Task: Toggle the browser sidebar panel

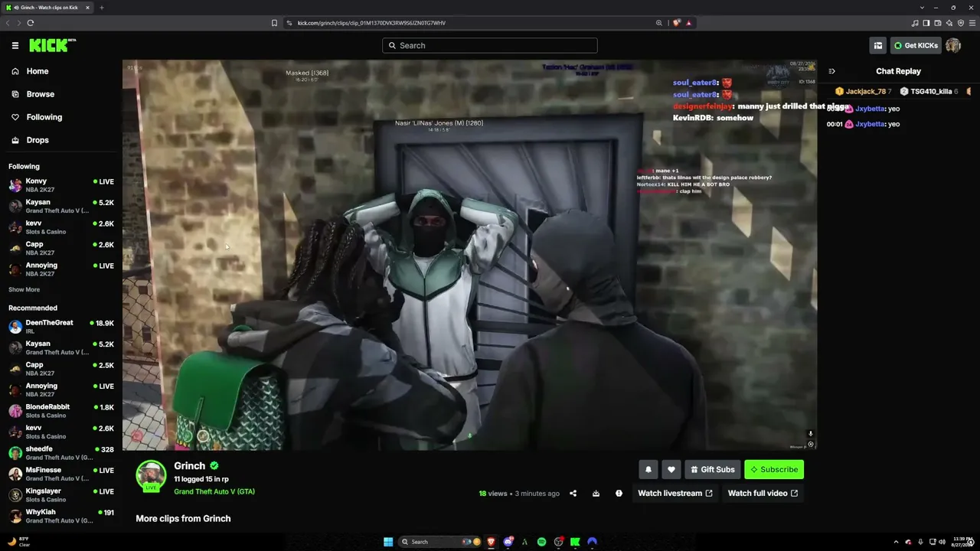Action: tap(926, 23)
